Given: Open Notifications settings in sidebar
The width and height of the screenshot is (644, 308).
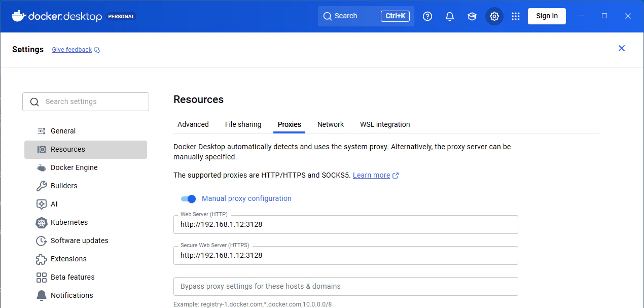Looking at the screenshot, I should click(x=86, y=295).
